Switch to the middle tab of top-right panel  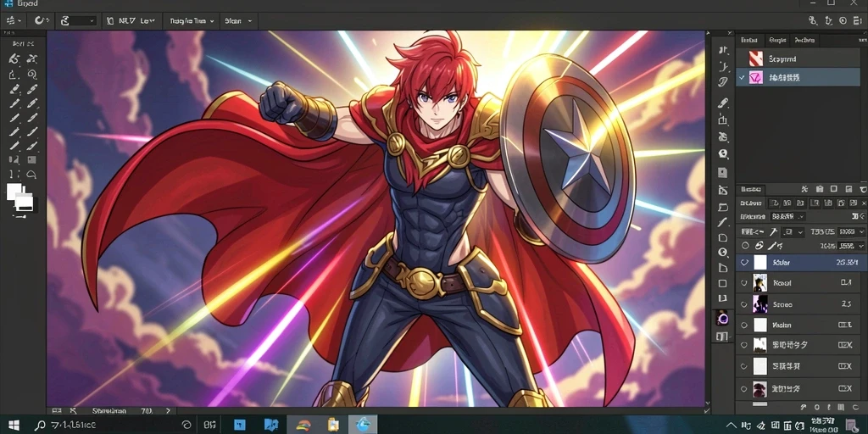777,40
